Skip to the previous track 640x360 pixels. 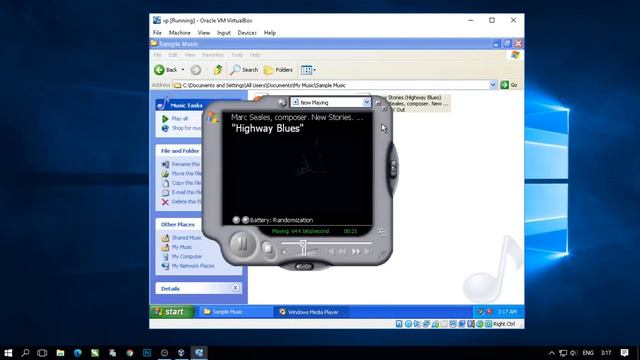(x=331, y=252)
